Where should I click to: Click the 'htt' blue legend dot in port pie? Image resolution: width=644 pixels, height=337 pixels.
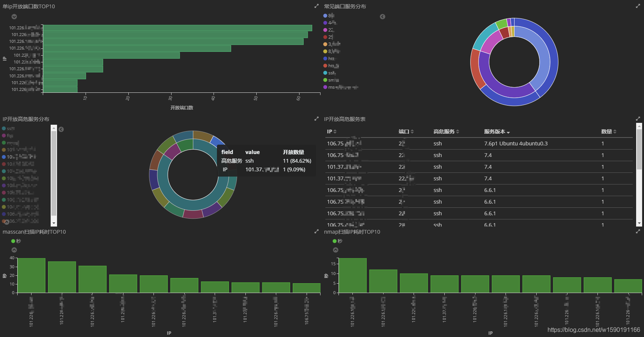click(x=325, y=59)
